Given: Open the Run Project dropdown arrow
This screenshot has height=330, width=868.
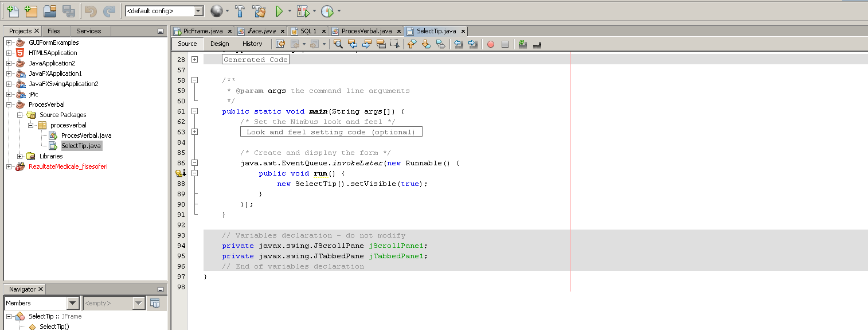Looking at the screenshot, I should tap(290, 11).
